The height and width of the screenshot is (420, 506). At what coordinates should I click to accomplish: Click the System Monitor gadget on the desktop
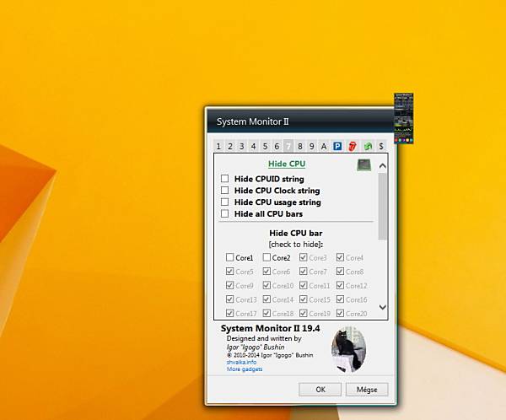click(404, 118)
